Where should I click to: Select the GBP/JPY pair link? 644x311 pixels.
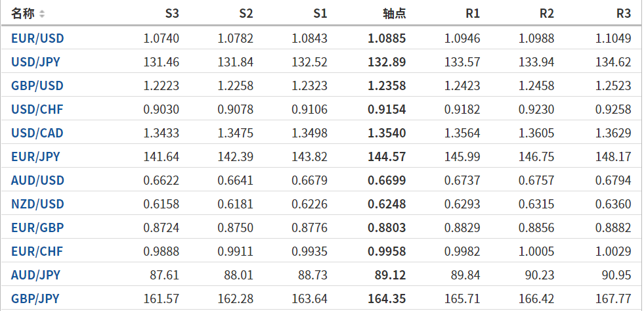[35, 299]
